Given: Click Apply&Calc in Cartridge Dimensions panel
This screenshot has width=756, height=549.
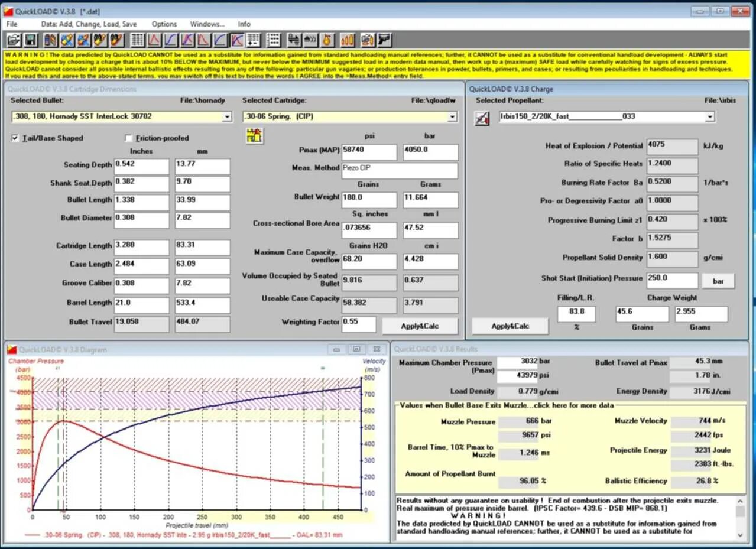Looking at the screenshot, I should click(x=420, y=326).
